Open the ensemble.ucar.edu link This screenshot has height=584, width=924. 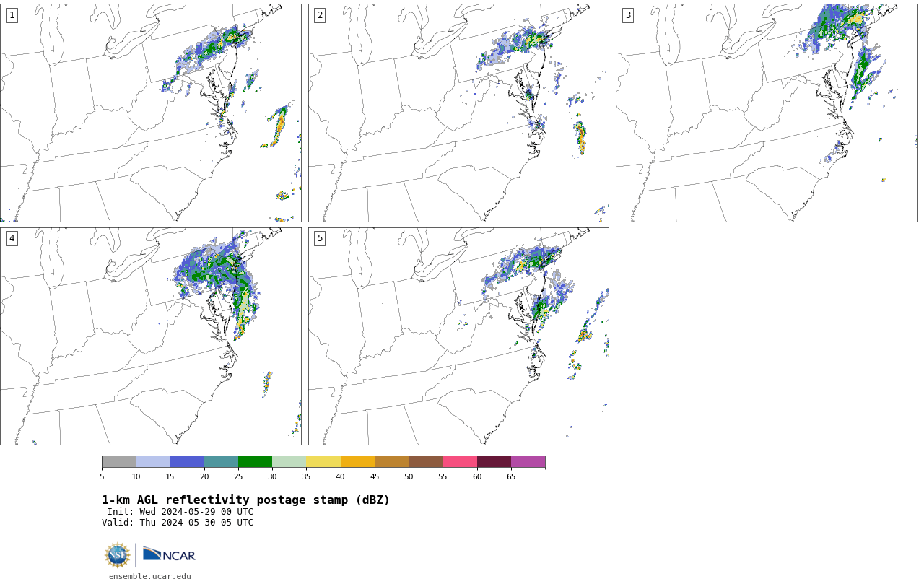tap(150, 576)
